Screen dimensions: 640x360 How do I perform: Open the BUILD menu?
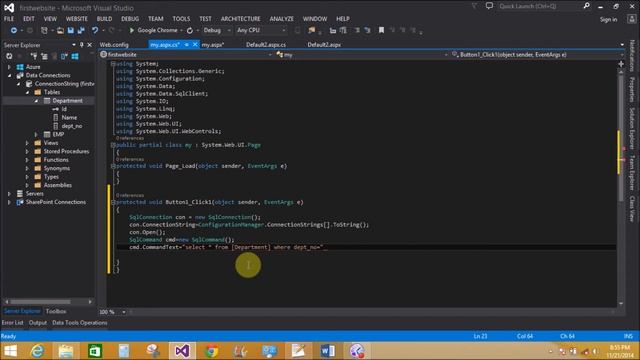tap(104, 19)
